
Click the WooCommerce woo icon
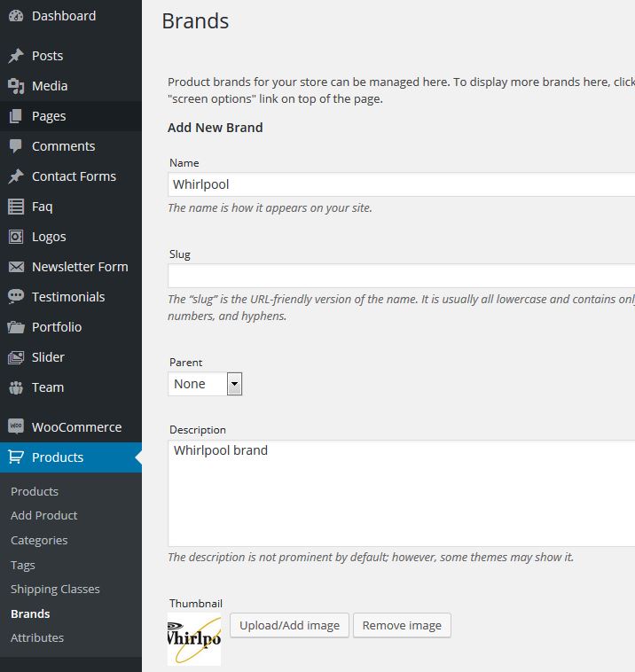click(16, 426)
